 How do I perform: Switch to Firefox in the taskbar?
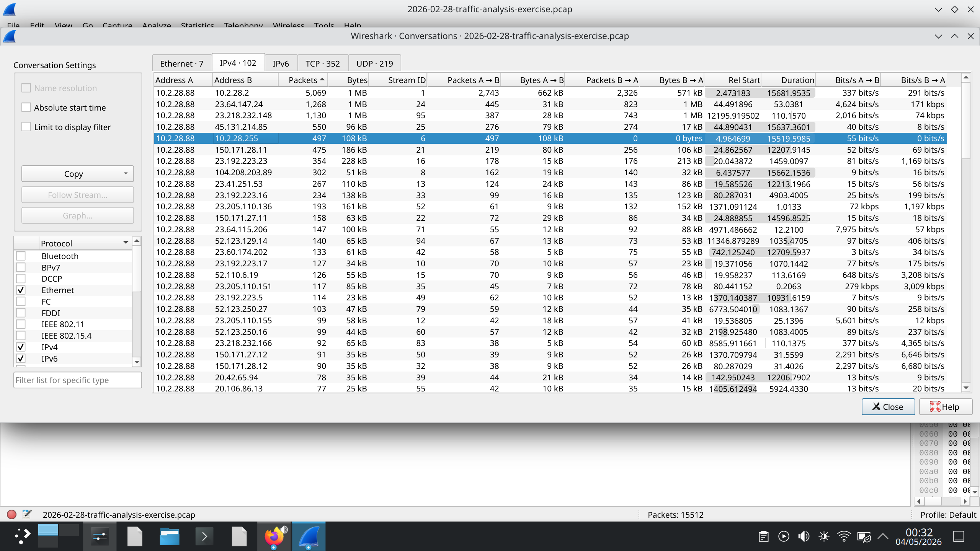(274, 536)
